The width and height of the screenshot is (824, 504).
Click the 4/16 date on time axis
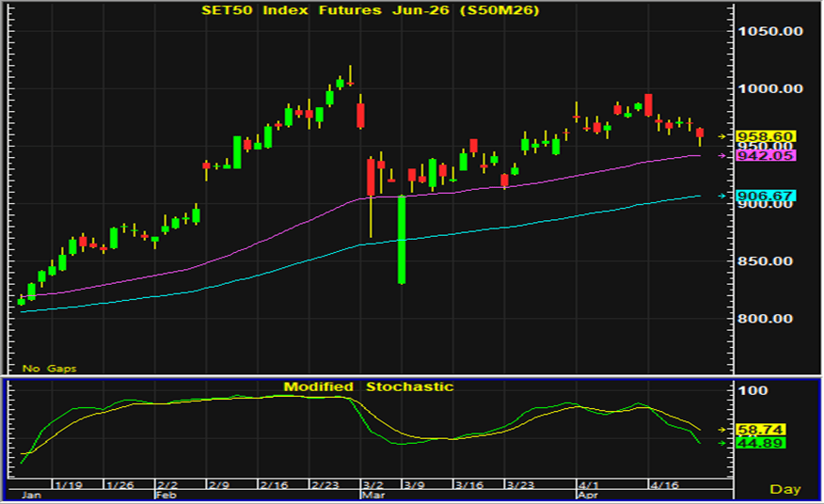point(665,484)
